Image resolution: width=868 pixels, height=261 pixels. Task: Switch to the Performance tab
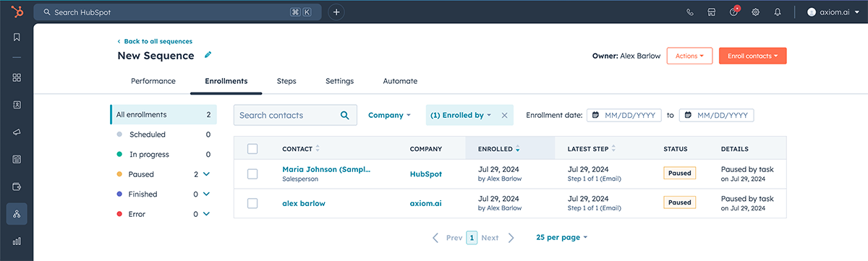pyautogui.click(x=153, y=81)
